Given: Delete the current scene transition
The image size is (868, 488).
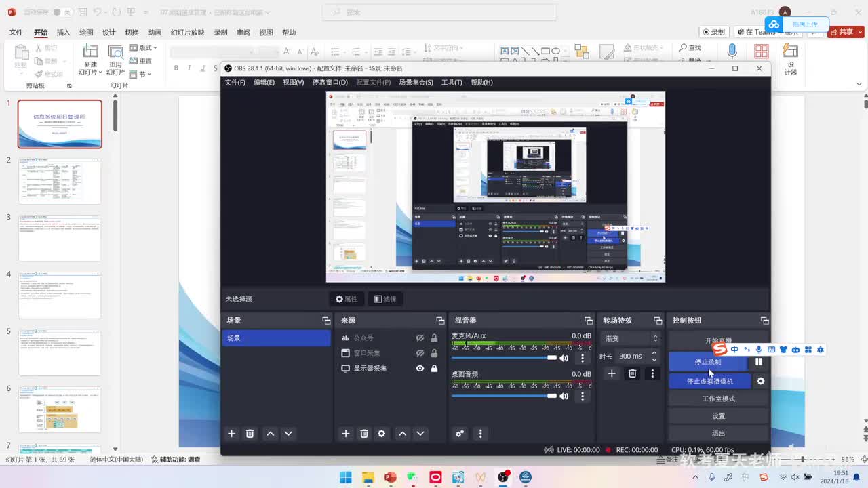Looking at the screenshot, I should (633, 373).
